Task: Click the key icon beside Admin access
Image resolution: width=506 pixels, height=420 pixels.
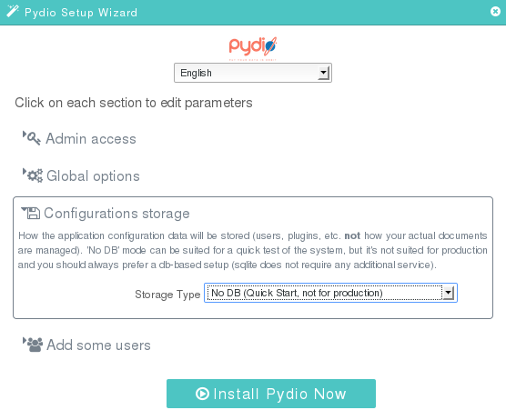Action: coord(34,138)
